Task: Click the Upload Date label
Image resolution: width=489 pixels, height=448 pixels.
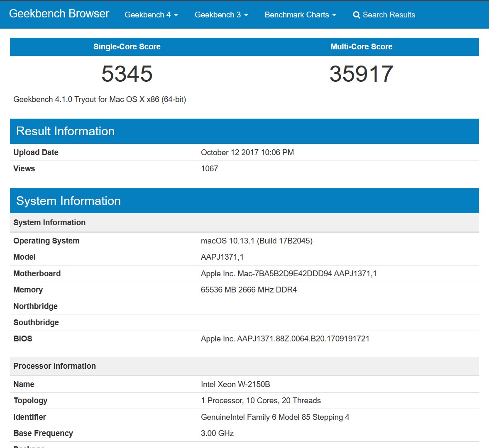Action: [36, 152]
